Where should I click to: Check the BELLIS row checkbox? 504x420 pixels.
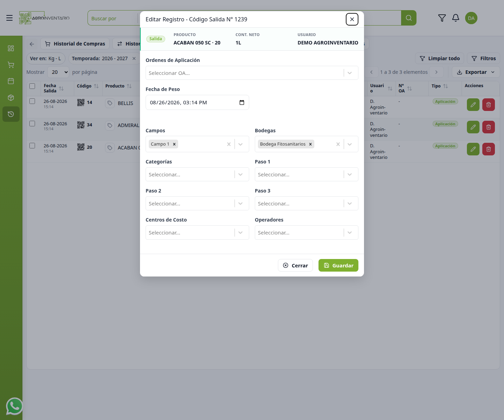point(32,101)
